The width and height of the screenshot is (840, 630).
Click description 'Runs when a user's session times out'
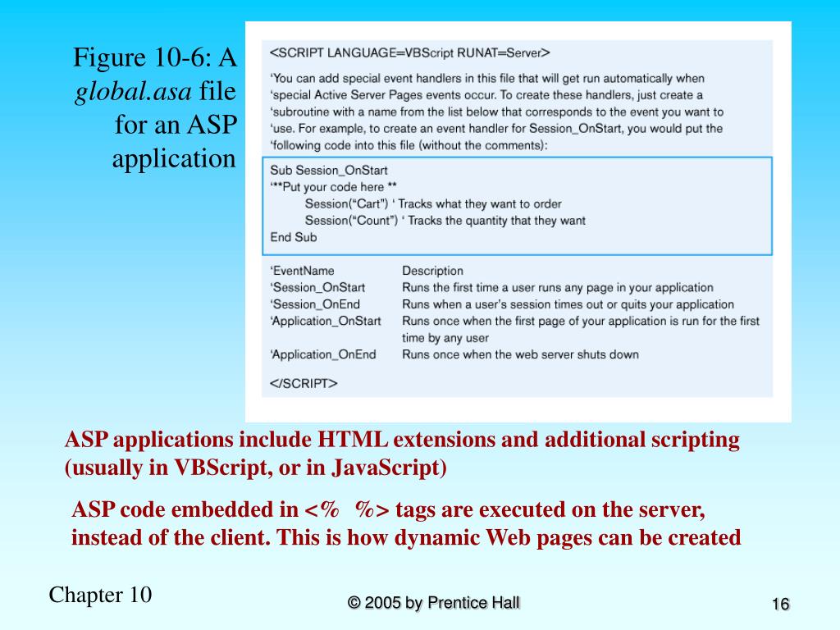point(568,304)
